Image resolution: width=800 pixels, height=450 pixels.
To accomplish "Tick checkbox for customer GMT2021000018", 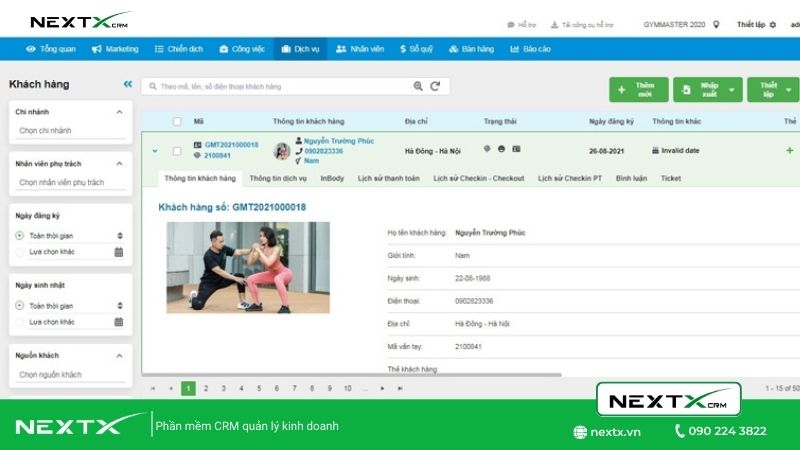I will point(177,151).
